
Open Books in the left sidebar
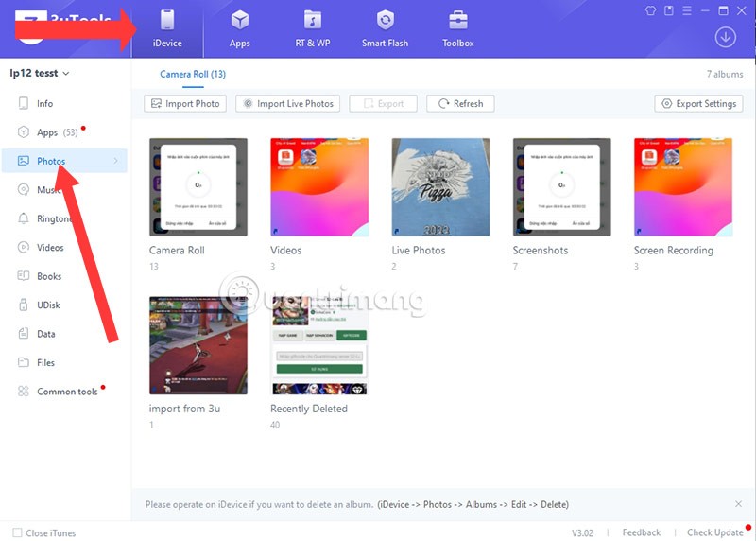49,276
